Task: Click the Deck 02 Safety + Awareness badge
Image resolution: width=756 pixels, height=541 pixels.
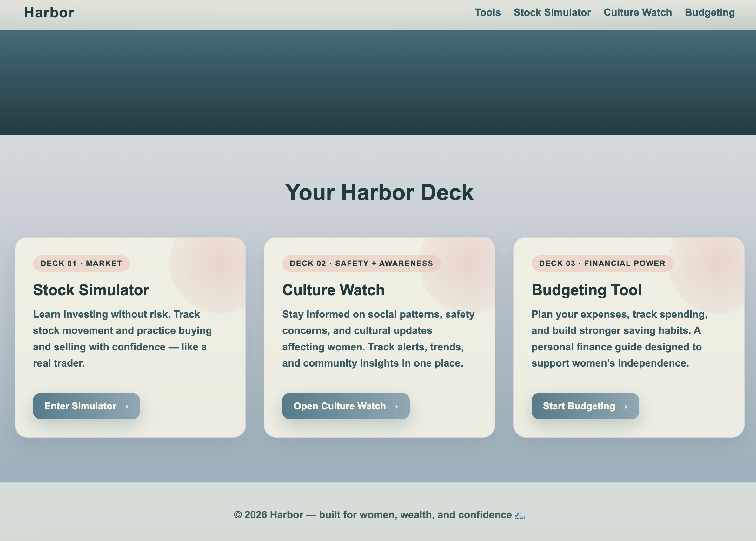Action: point(361,264)
